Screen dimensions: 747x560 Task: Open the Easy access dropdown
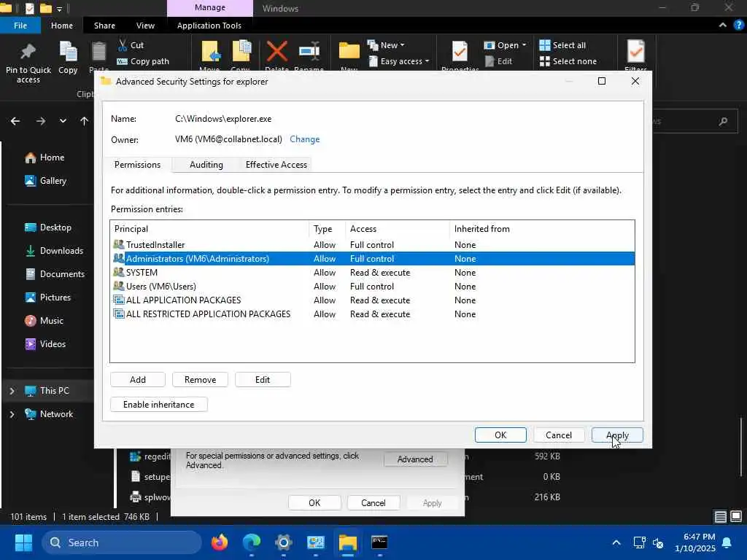tap(398, 61)
